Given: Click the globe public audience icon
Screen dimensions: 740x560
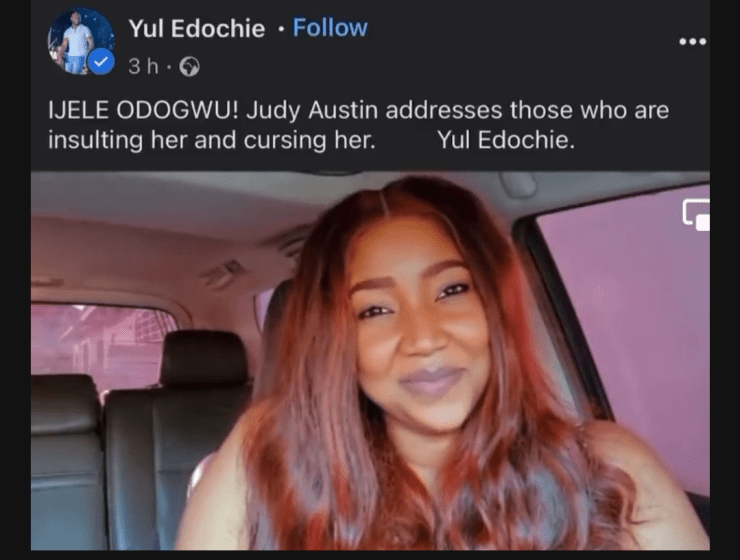Looking at the screenshot, I should pos(189,67).
